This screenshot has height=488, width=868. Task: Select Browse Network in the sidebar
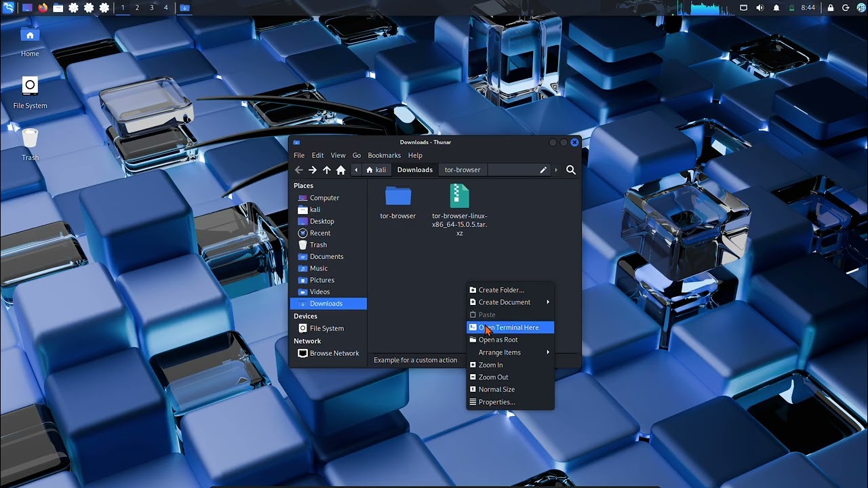click(x=328, y=354)
